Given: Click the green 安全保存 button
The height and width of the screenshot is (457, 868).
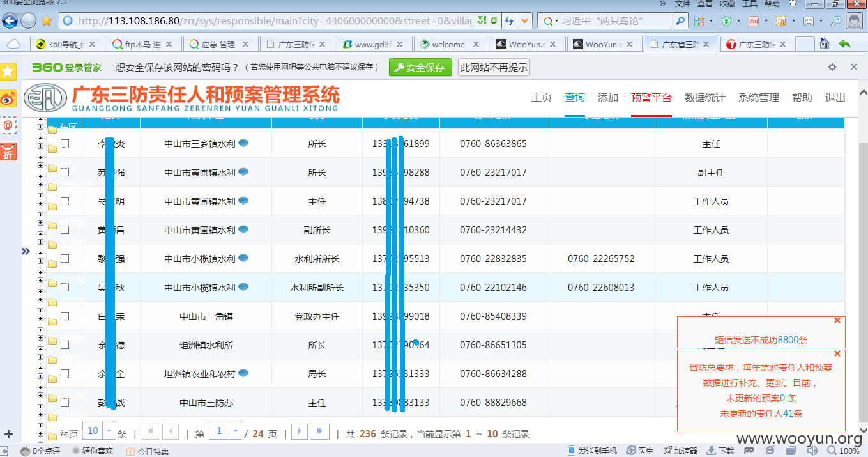Looking at the screenshot, I should tap(420, 67).
